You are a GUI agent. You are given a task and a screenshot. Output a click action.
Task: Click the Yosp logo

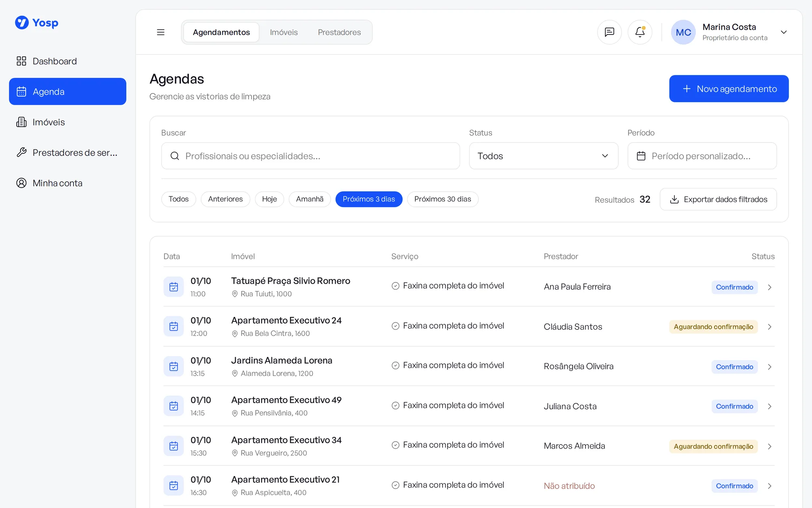click(37, 23)
